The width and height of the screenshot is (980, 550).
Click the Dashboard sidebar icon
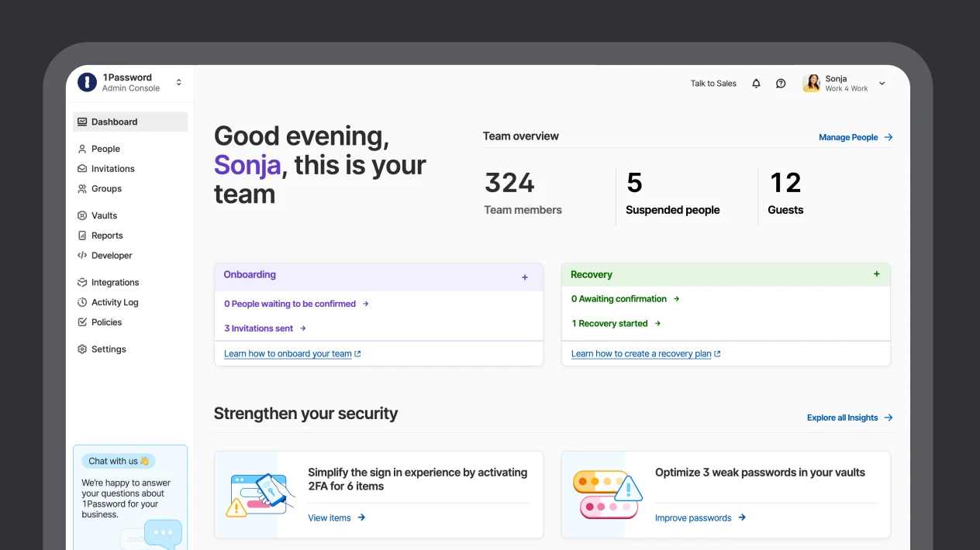coord(82,122)
